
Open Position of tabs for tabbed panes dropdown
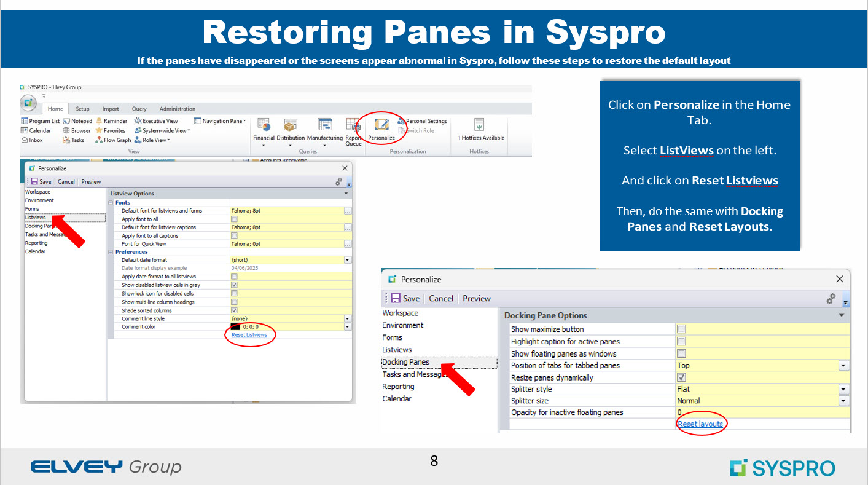[844, 365]
